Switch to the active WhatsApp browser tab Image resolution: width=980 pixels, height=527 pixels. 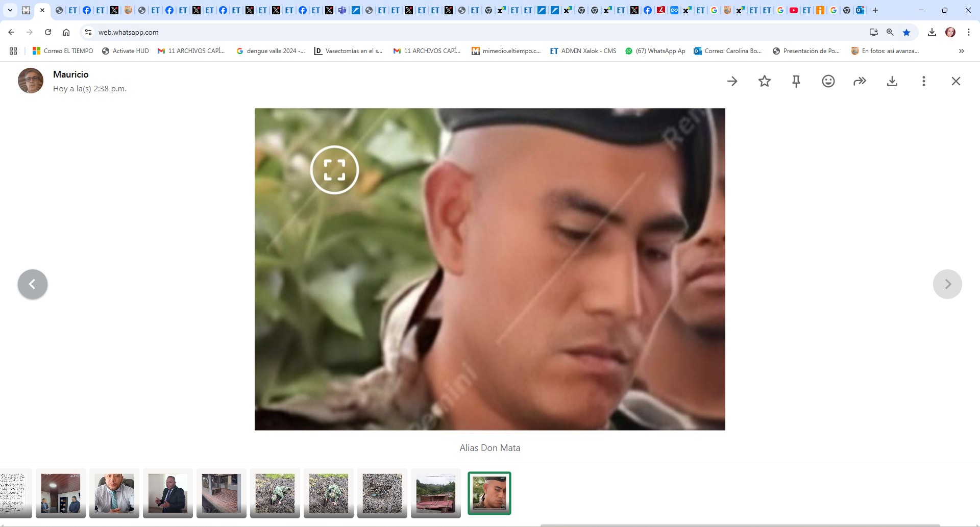[x=42, y=10]
